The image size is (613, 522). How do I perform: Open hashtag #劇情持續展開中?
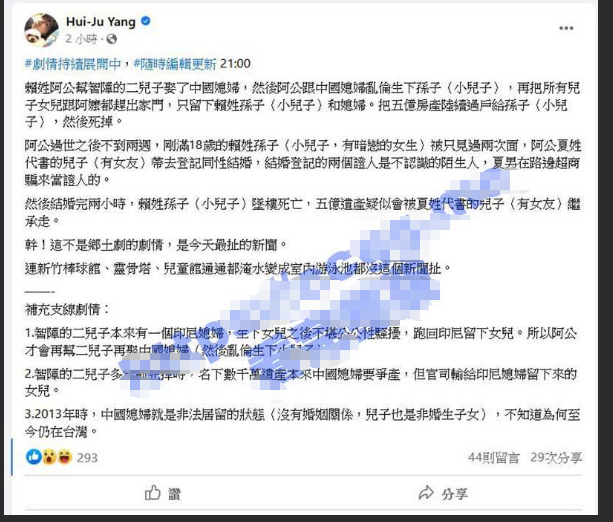(73, 64)
